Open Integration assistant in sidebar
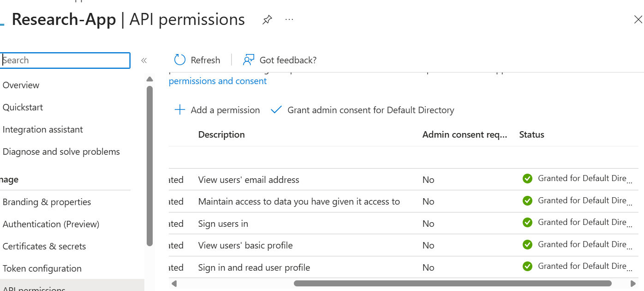Image resolution: width=644 pixels, height=291 pixels. (x=43, y=129)
